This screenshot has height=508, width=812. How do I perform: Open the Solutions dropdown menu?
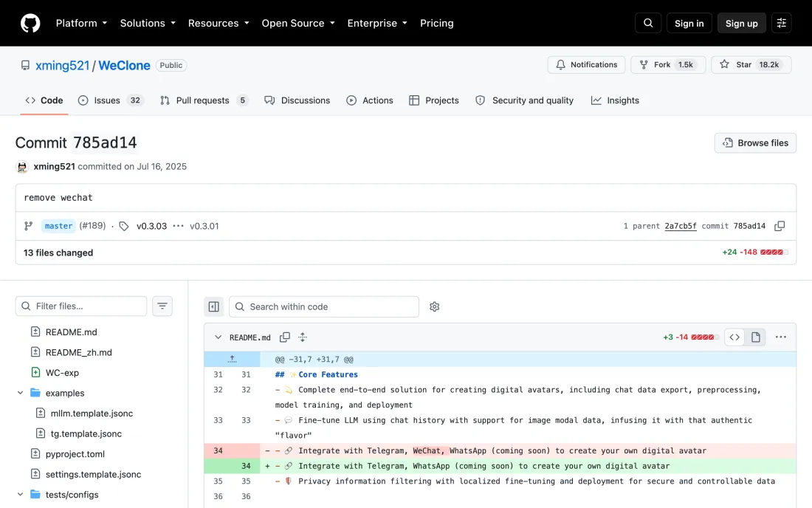pos(148,24)
